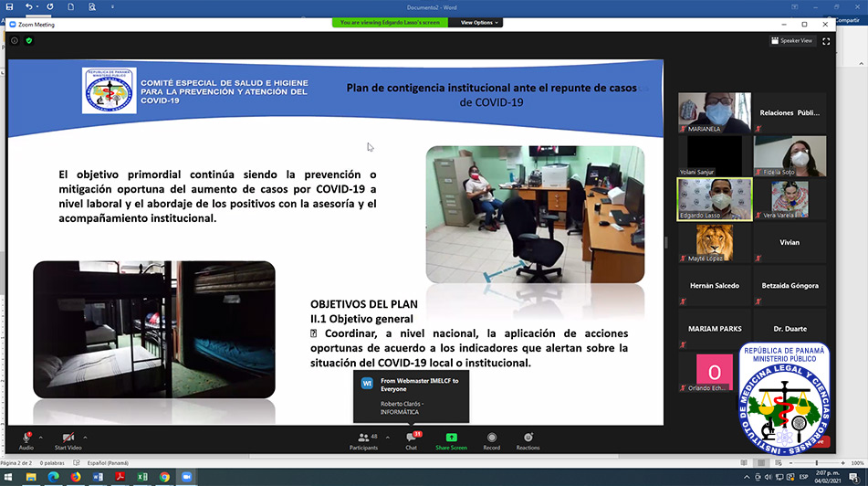Screen dimensions: 868x486
Task: Open File Explorer from taskbar
Action: coord(31,477)
